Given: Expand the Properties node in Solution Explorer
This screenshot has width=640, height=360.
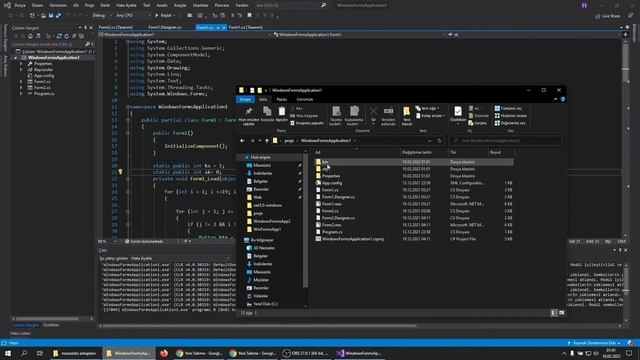Looking at the screenshot, I should [x=21, y=64].
